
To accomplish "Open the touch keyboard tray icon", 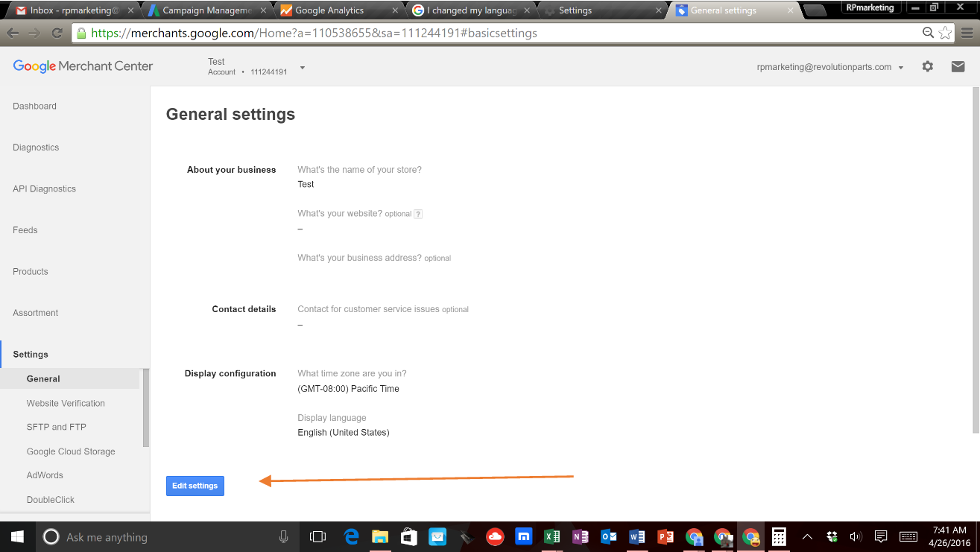I will [908, 536].
